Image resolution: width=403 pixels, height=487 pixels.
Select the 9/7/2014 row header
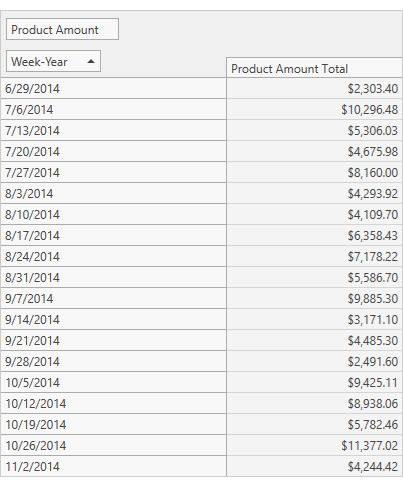pos(113,298)
